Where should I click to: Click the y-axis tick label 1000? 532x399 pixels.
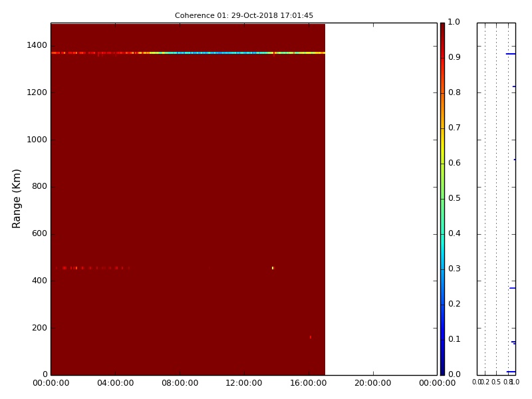(x=37, y=140)
